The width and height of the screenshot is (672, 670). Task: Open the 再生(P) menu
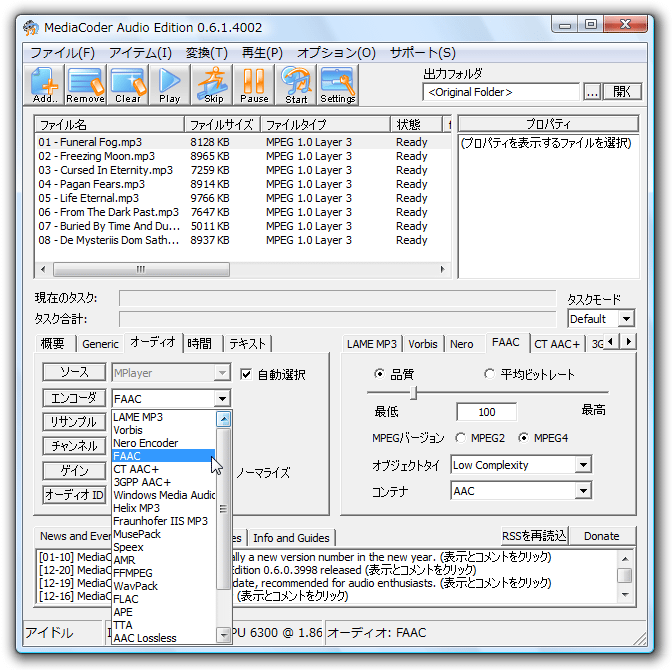click(x=262, y=53)
